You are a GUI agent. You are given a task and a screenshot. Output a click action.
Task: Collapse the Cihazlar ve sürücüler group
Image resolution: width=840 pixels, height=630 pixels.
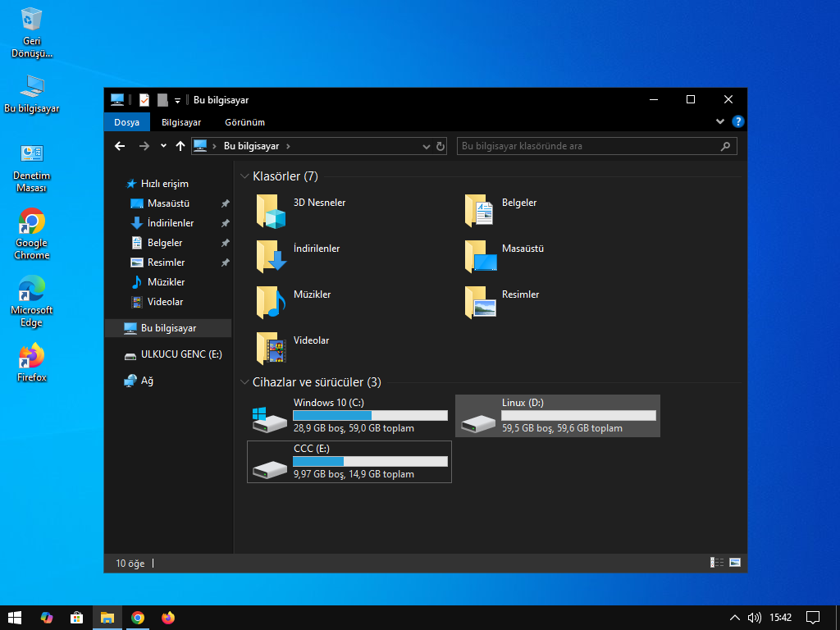pyautogui.click(x=244, y=382)
